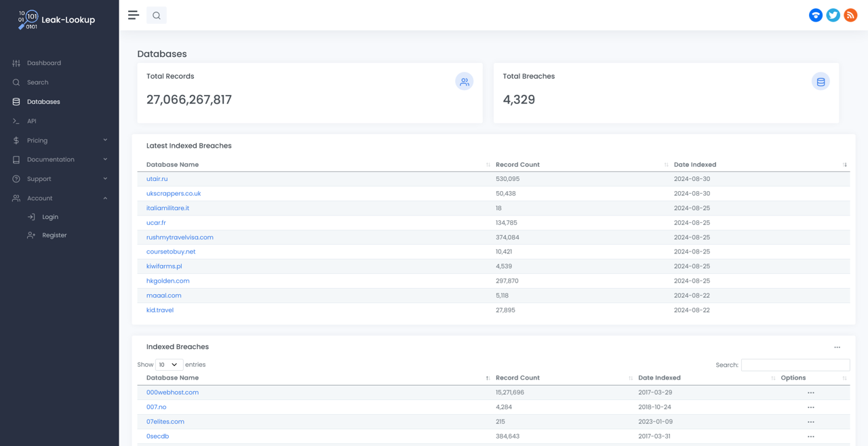Click the API terminal prompt icon
The image size is (868, 446).
(x=16, y=121)
